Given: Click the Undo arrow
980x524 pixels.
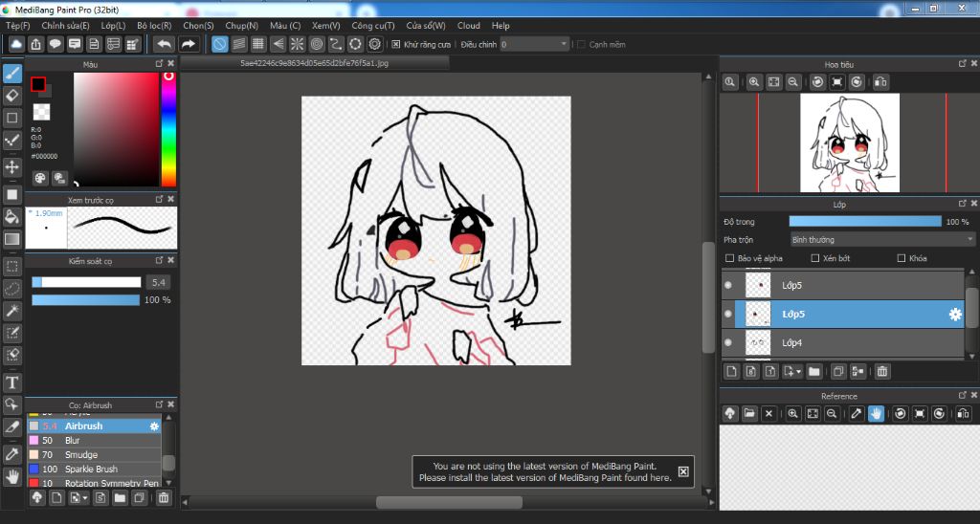Looking at the screenshot, I should (x=164, y=44).
